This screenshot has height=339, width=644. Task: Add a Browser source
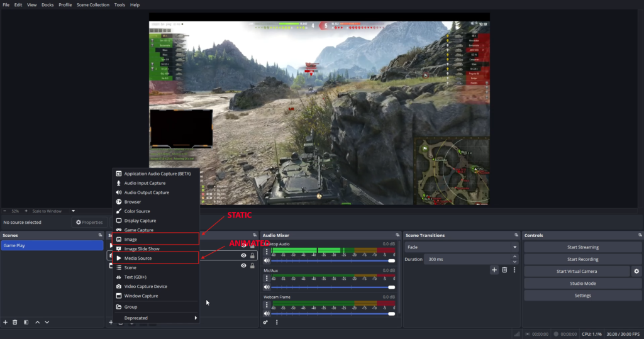pyautogui.click(x=156, y=202)
